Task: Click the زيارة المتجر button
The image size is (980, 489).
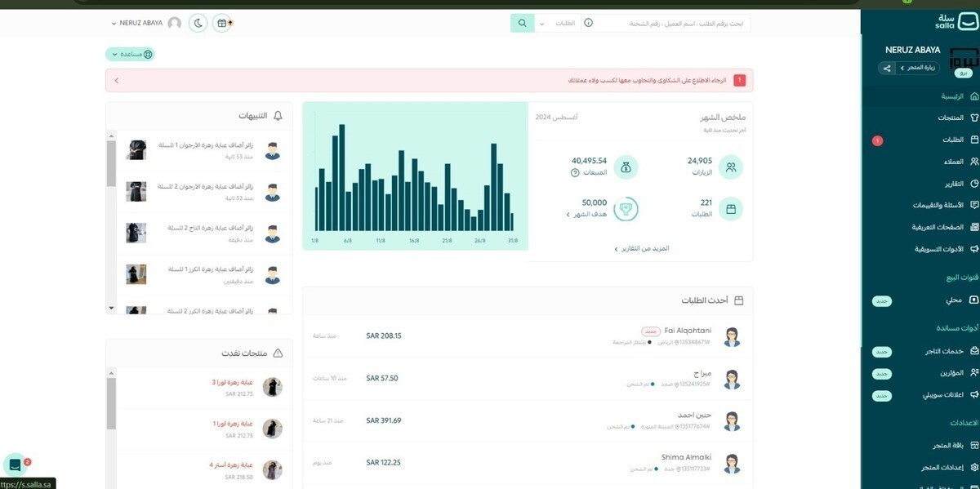Action: [x=918, y=67]
